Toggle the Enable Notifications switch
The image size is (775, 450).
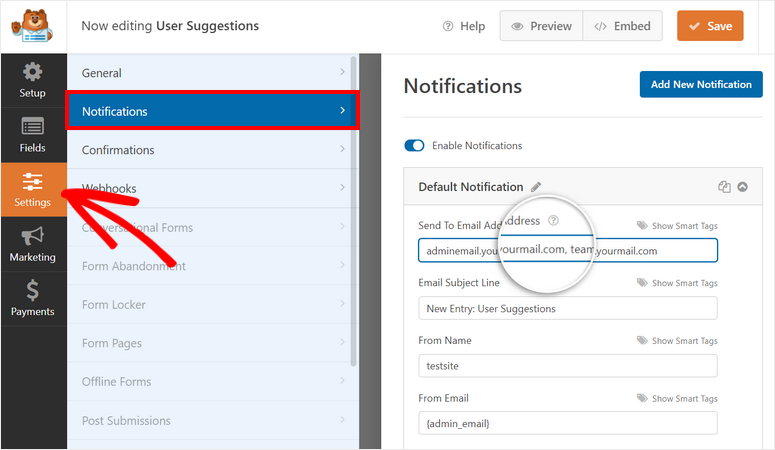point(415,146)
